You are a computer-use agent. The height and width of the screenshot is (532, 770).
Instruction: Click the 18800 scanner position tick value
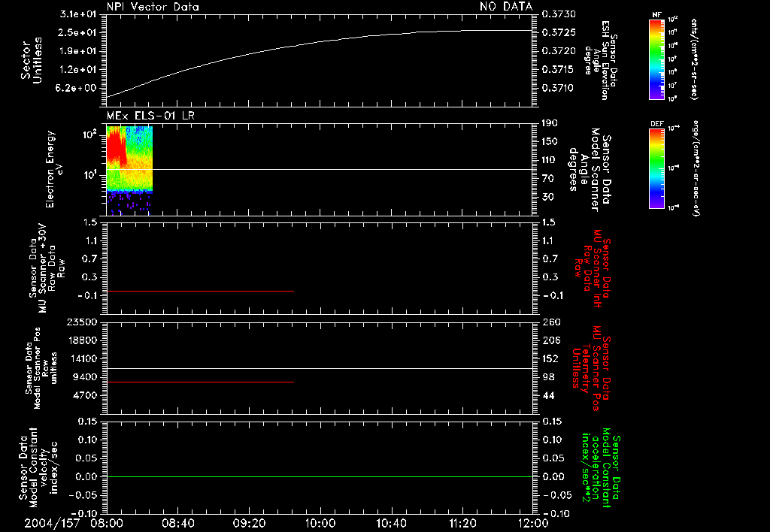81,340
